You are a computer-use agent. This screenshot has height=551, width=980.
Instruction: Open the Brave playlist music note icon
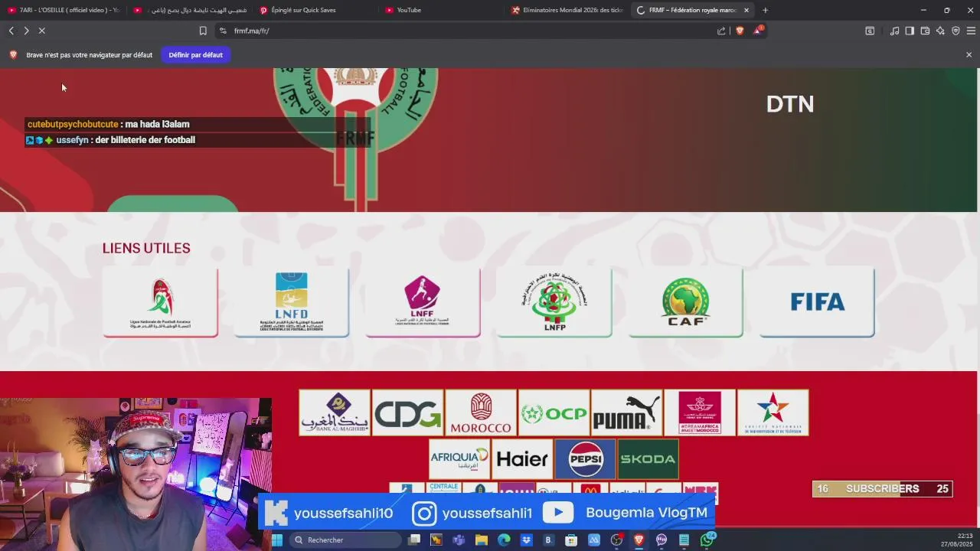click(894, 31)
